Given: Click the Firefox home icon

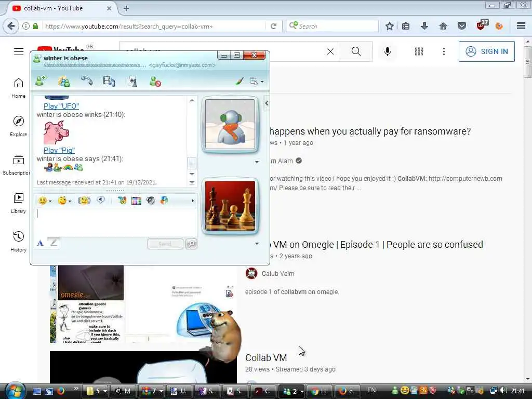Looking at the screenshot, I should tap(443, 26).
